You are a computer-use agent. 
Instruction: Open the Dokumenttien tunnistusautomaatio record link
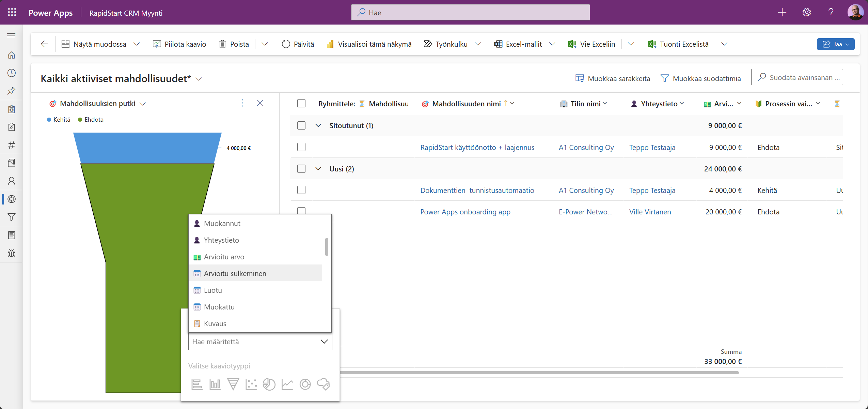(477, 190)
